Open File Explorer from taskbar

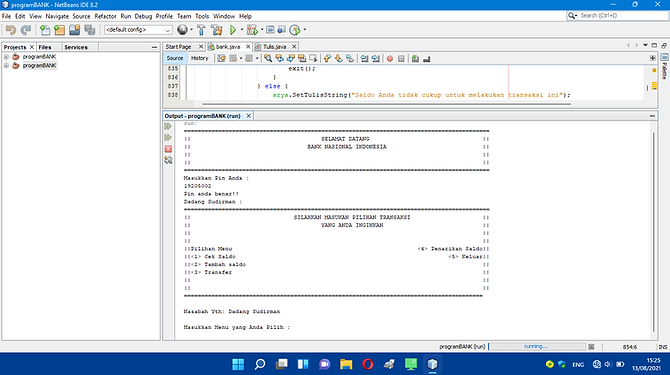pos(346,364)
